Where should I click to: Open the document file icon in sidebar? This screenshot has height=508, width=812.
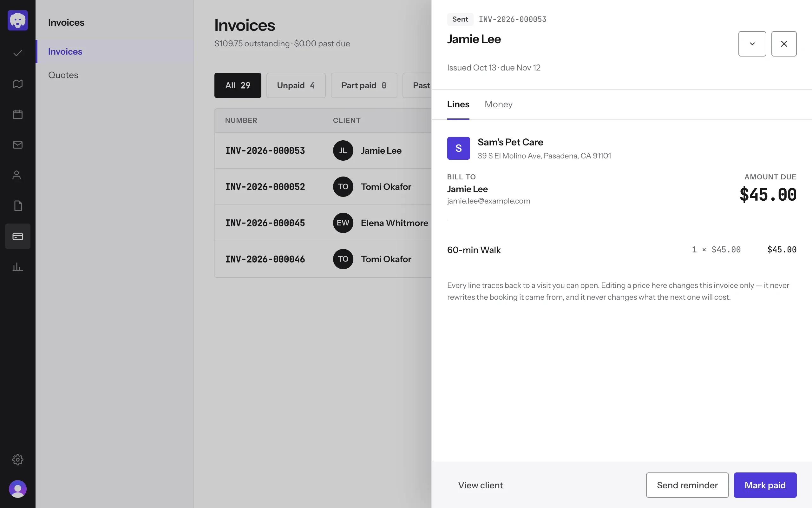click(18, 206)
